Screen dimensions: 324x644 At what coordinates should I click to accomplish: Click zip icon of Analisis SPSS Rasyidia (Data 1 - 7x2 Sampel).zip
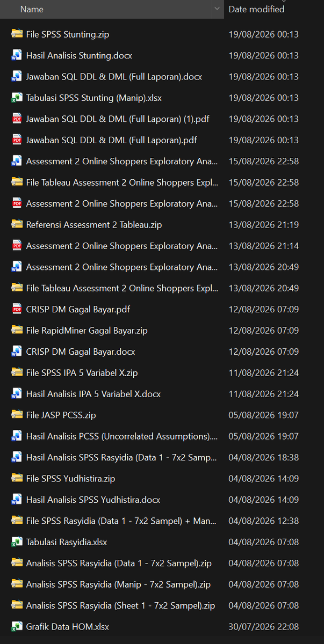pos(17,563)
